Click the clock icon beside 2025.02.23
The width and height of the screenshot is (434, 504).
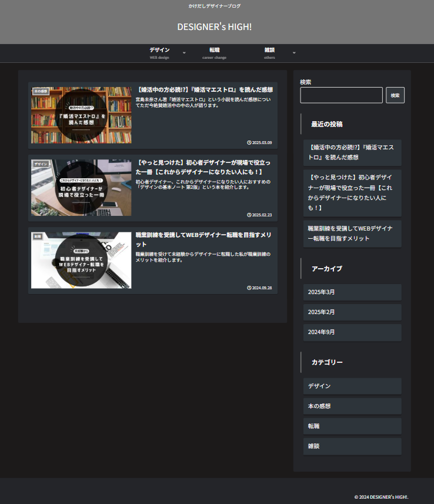click(x=249, y=215)
